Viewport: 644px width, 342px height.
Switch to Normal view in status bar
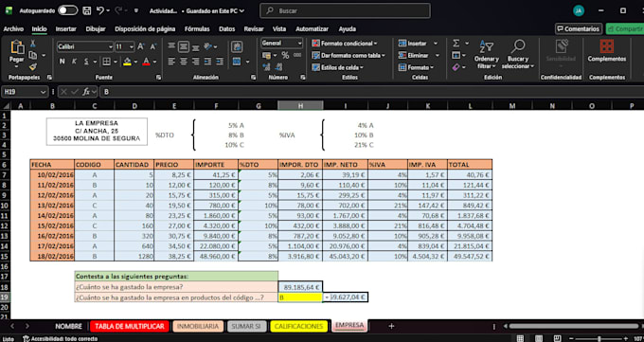click(x=520, y=339)
